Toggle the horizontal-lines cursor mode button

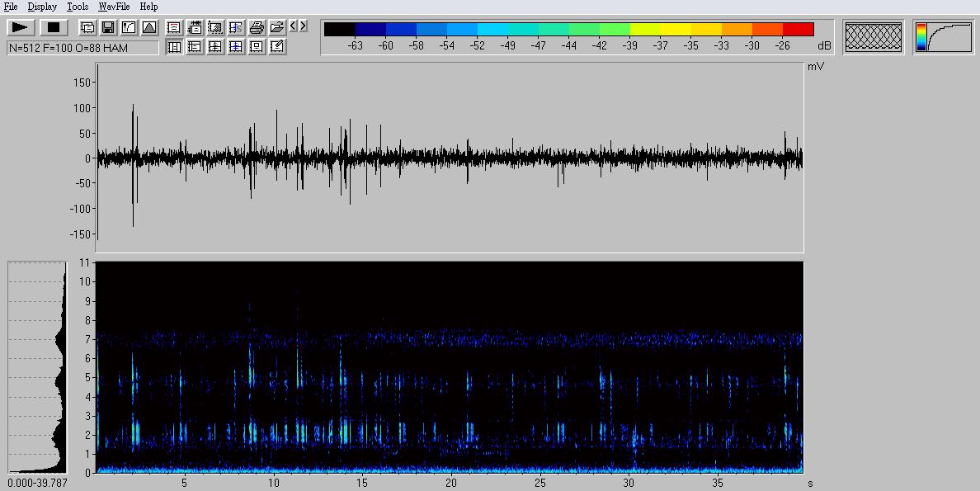click(195, 47)
